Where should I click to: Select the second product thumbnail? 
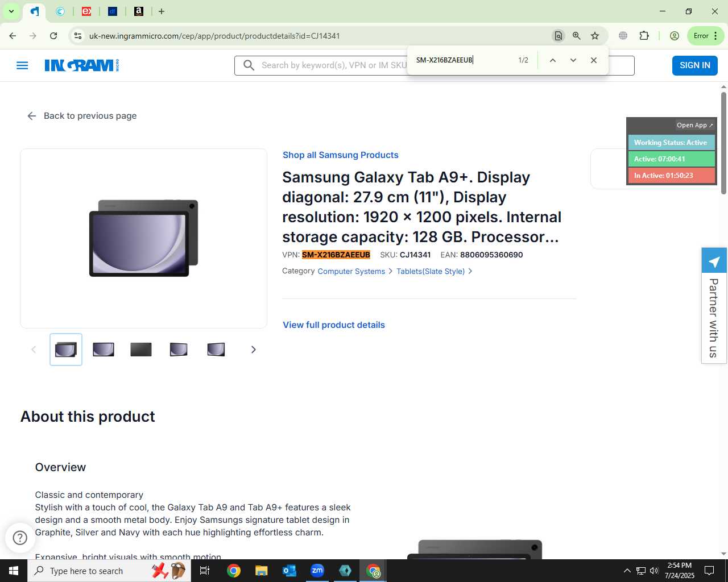(104, 350)
